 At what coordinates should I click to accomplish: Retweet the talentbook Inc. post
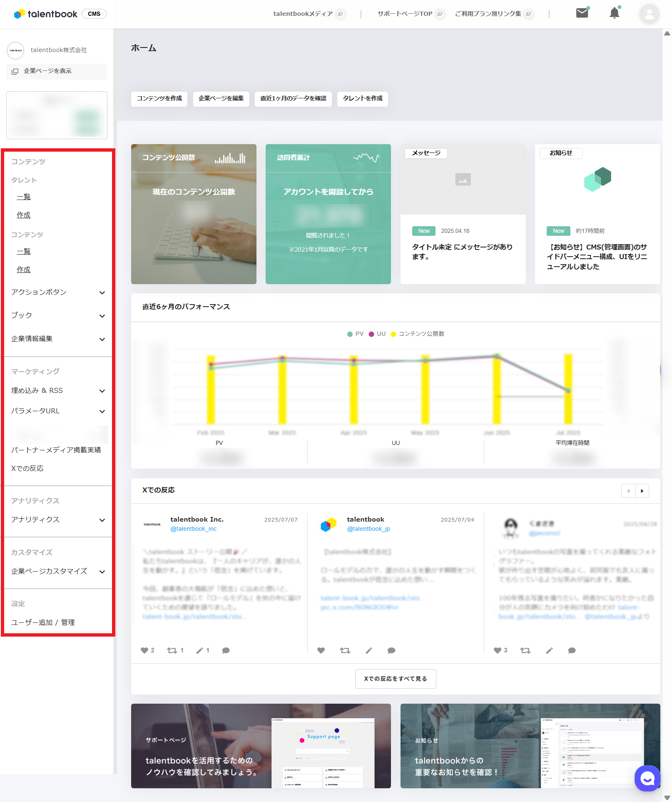[172, 650]
